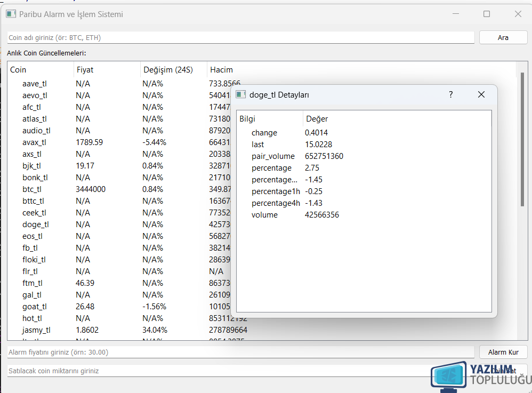
Task: Click goat_tl change value -1.56%
Action: pyautogui.click(x=155, y=307)
